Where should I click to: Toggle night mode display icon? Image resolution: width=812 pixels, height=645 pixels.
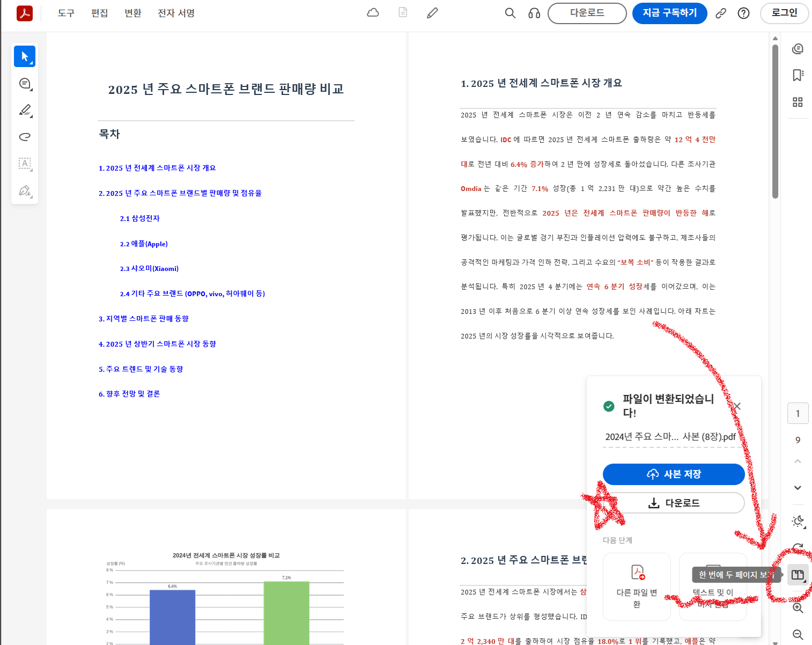pyautogui.click(x=798, y=521)
